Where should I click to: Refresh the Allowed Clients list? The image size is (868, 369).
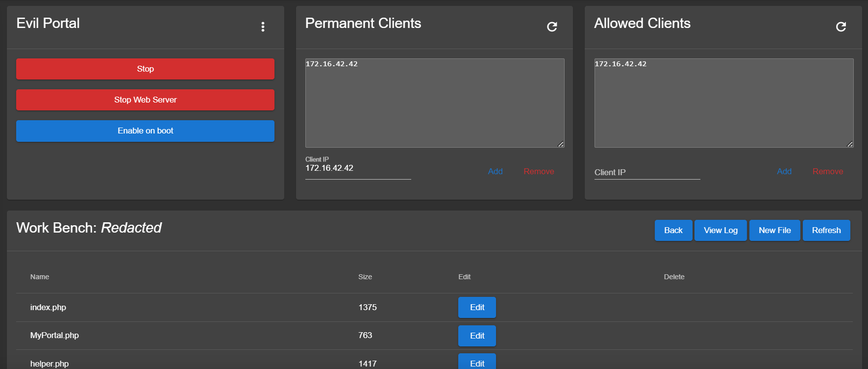841,27
